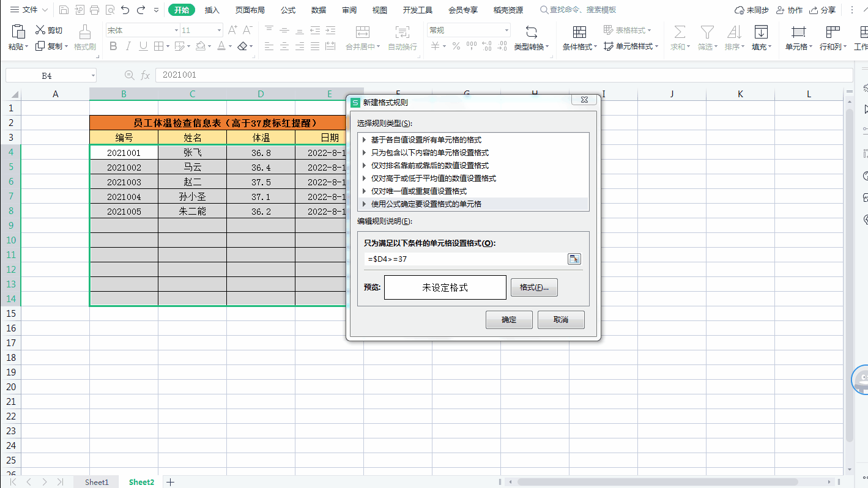
Task: Click the range selector icon beside the formula field
Action: pos(574,259)
